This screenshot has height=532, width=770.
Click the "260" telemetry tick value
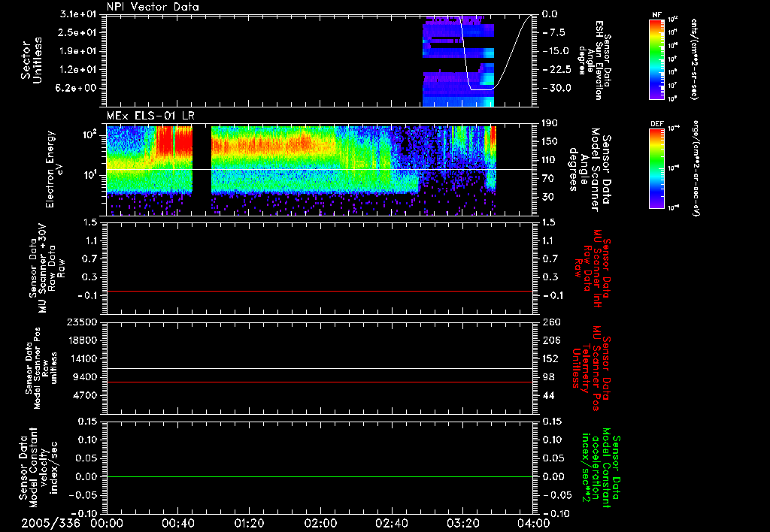(551, 322)
